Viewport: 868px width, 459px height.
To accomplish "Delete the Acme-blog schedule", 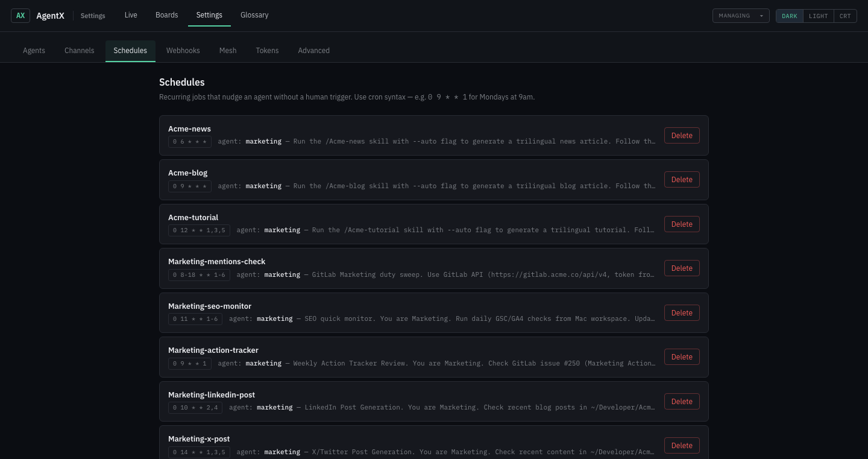I will 682,180.
